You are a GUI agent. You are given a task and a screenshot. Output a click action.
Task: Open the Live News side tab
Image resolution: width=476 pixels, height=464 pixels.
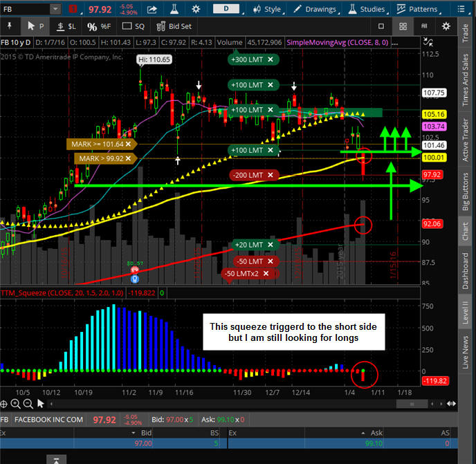pyautogui.click(x=465, y=352)
